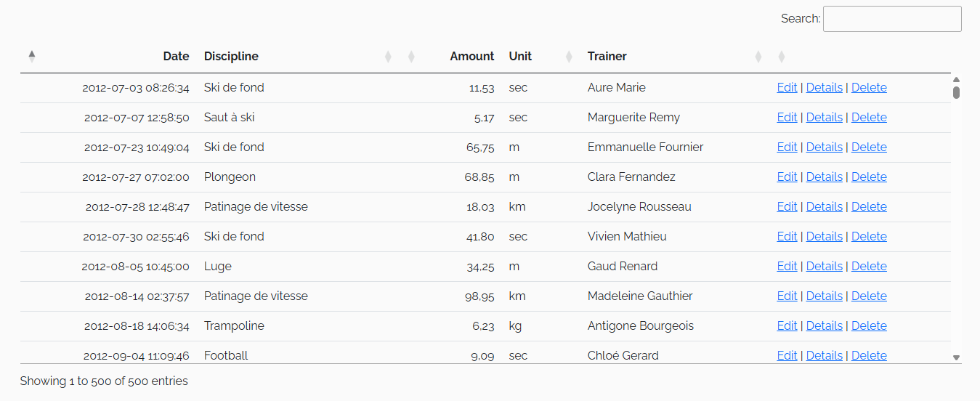Delete Jocelyne Rousseau's record
Image resolution: width=980 pixels, height=401 pixels.
point(869,206)
